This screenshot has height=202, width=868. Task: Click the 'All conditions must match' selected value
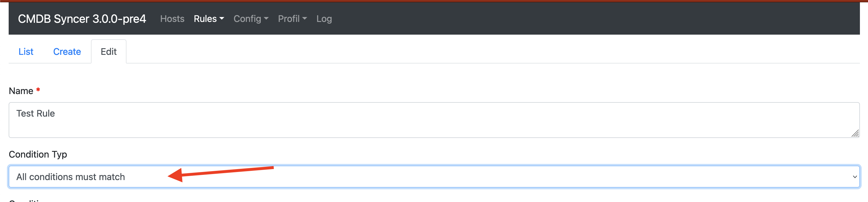pyautogui.click(x=70, y=177)
